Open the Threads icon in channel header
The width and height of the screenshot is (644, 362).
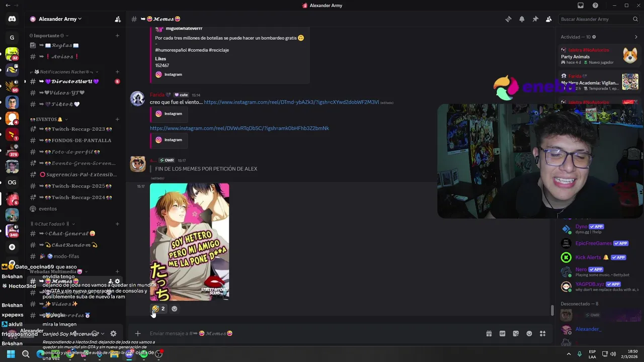coord(508,19)
